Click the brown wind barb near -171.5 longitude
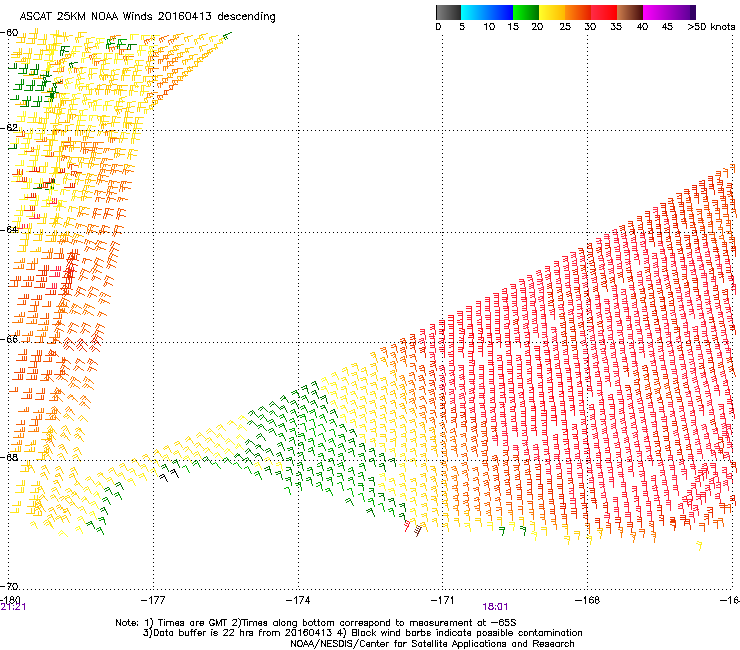This screenshot has width=740, height=650. point(417,531)
